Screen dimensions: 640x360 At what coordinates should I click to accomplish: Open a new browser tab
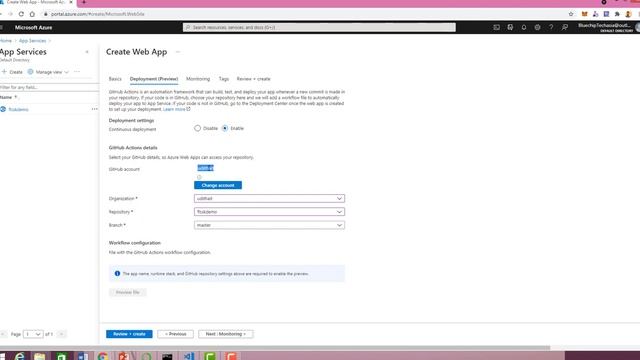pos(84,2)
